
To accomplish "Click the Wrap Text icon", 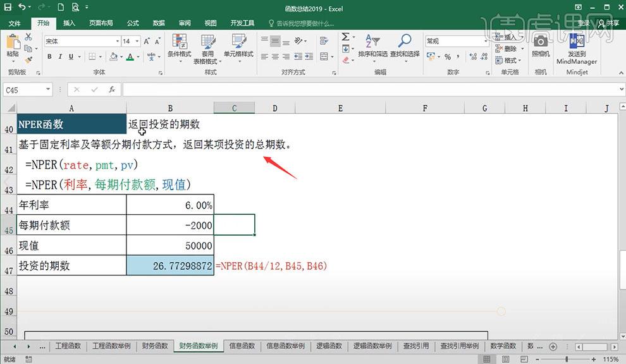I will coord(324,40).
